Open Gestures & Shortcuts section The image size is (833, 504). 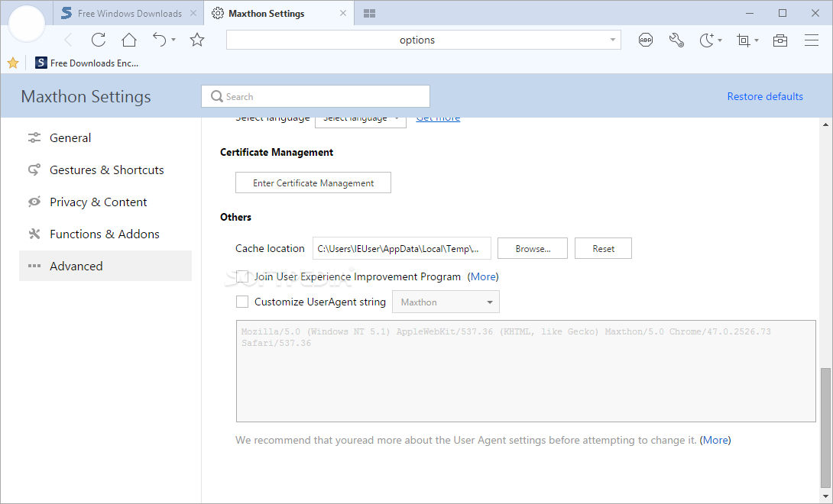tap(105, 170)
